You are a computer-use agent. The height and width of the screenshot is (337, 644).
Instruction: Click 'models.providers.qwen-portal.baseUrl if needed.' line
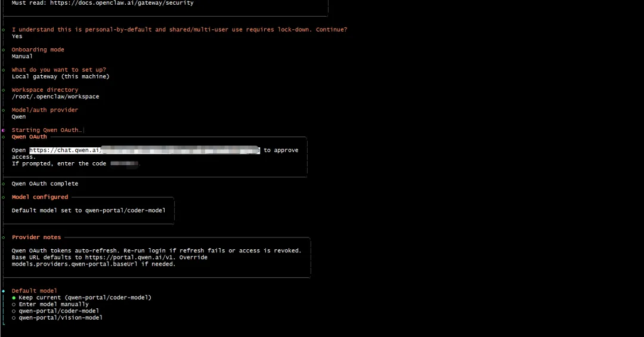click(93, 264)
